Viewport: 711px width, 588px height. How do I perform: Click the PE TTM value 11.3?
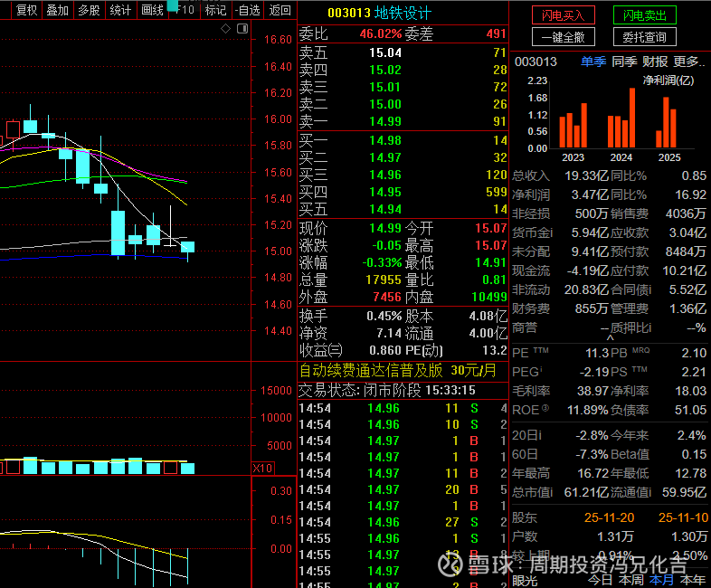pyautogui.click(x=598, y=353)
